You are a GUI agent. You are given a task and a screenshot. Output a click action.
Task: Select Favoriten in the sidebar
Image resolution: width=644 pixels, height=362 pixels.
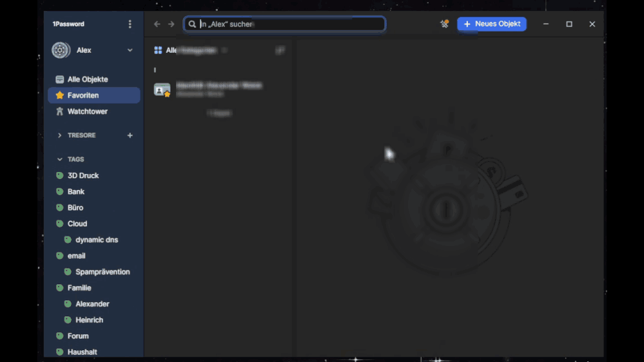tap(83, 95)
